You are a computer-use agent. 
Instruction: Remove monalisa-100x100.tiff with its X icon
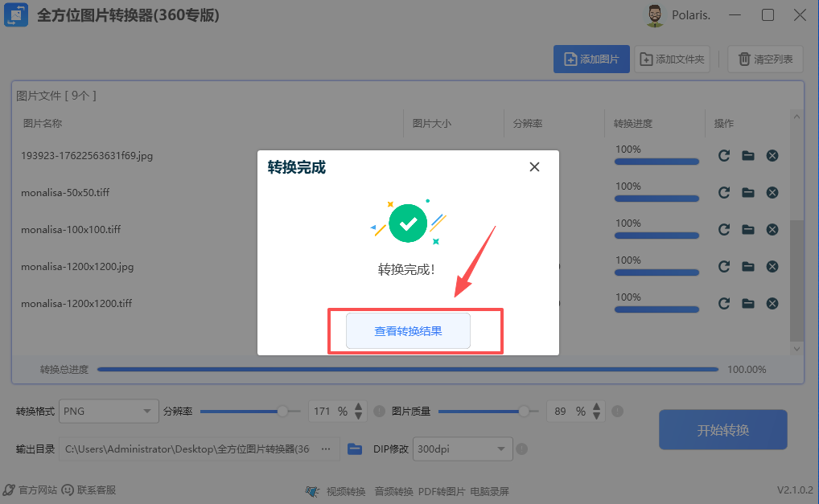tap(772, 230)
